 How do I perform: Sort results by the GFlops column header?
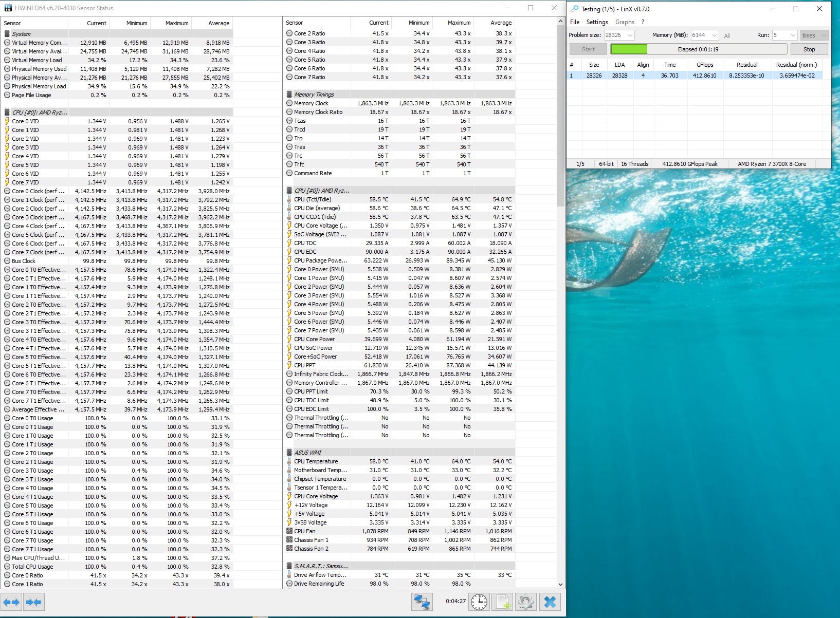[704, 65]
